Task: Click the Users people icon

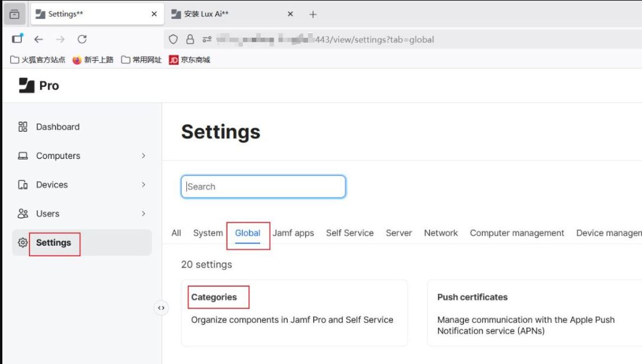Action: point(23,214)
